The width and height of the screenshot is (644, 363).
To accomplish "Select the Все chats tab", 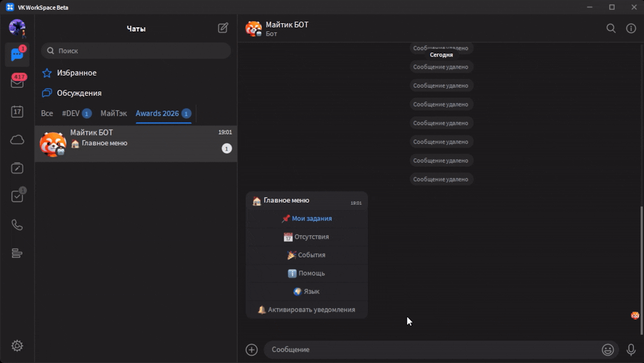I will [47, 113].
